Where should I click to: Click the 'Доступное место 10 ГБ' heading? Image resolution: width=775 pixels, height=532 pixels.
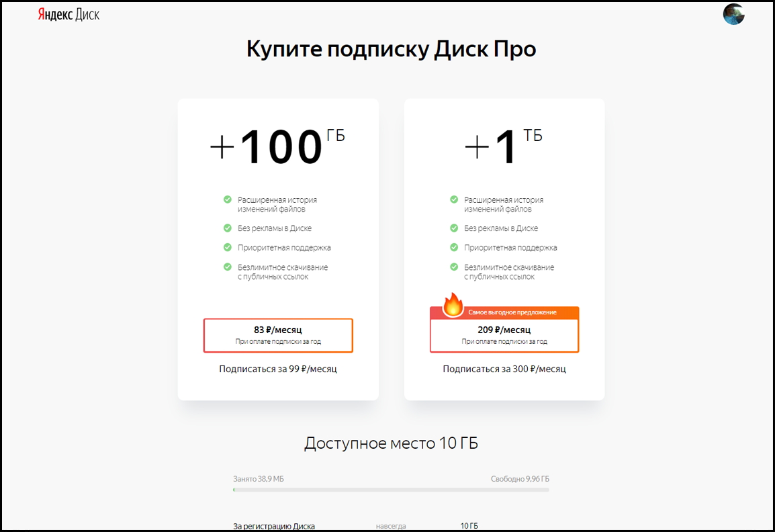tap(392, 442)
